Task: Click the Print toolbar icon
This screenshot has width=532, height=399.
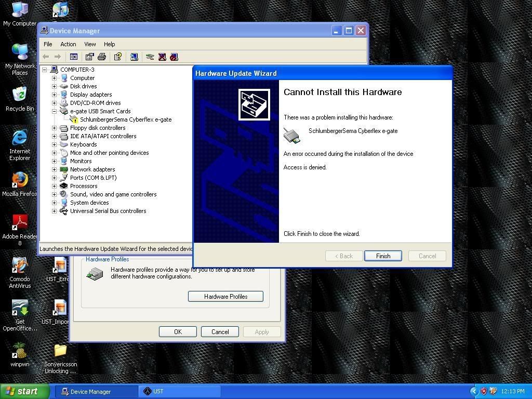Action: click(102, 57)
